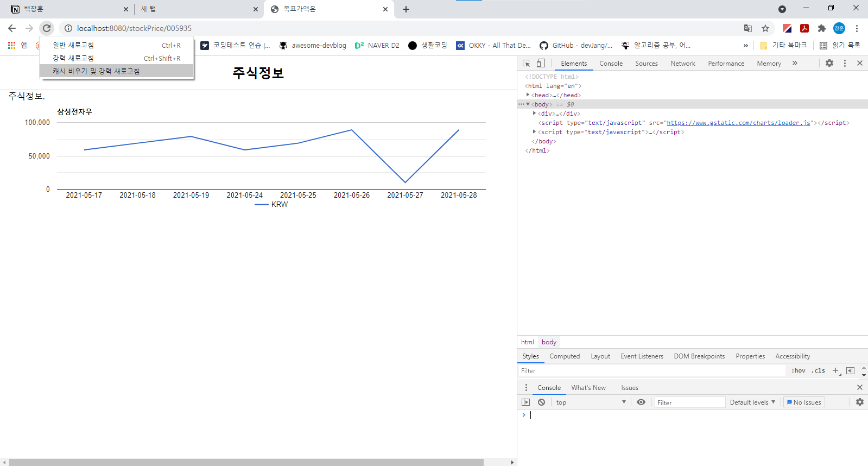The width and height of the screenshot is (868, 466).
Task: Expand the head element node
Action: 528,95
